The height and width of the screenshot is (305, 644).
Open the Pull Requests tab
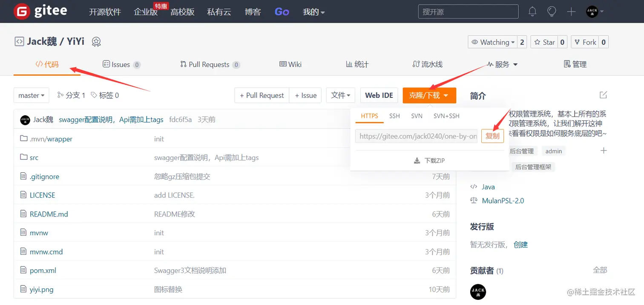210,65
